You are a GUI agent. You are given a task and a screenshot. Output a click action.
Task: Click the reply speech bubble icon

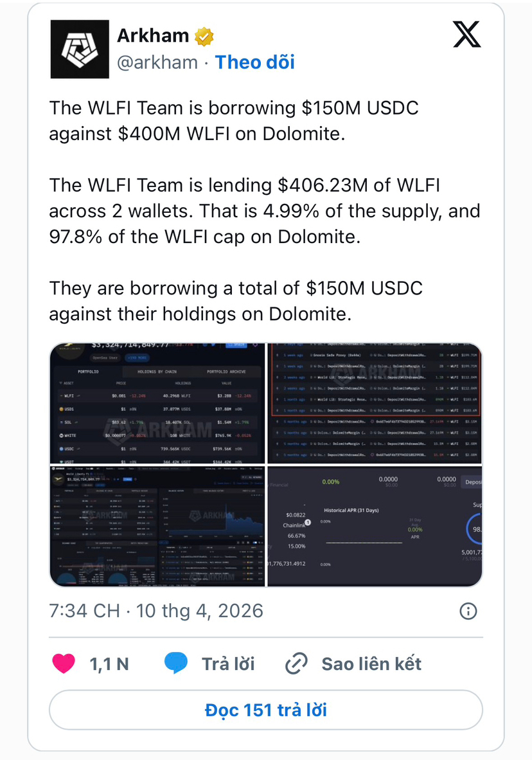(176, 664)
